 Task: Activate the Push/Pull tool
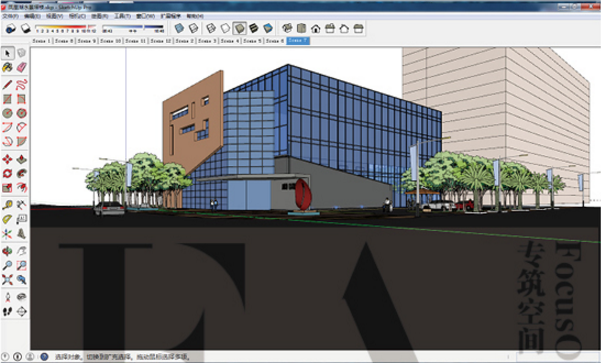pyautogui.click(x=21, y=159)
